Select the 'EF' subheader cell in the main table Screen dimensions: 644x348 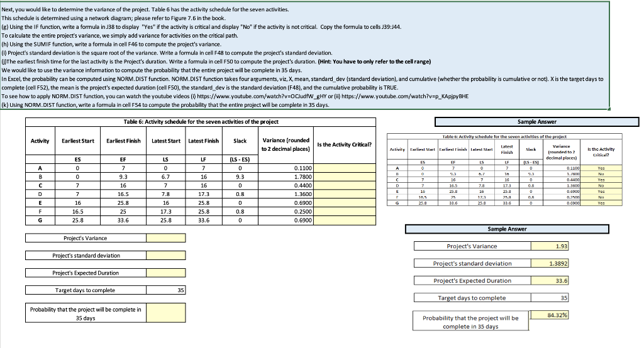point(123,160)
